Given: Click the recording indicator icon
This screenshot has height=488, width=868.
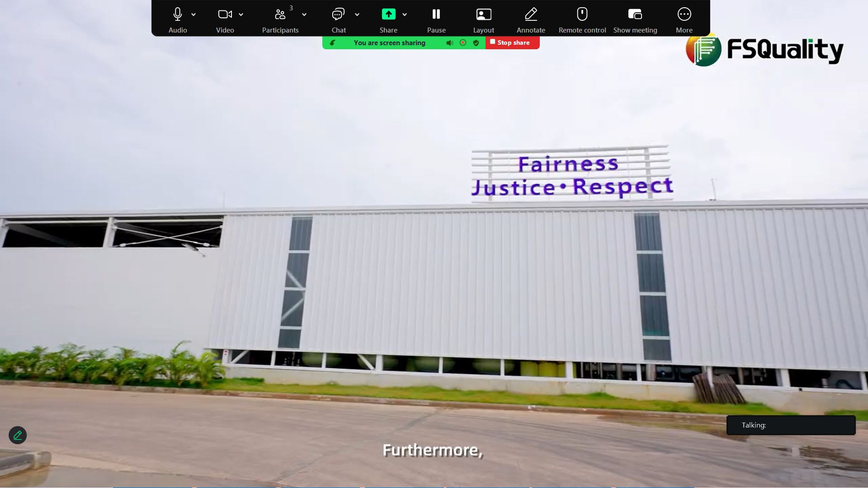Looking at the screenshot, I should 463,42.
